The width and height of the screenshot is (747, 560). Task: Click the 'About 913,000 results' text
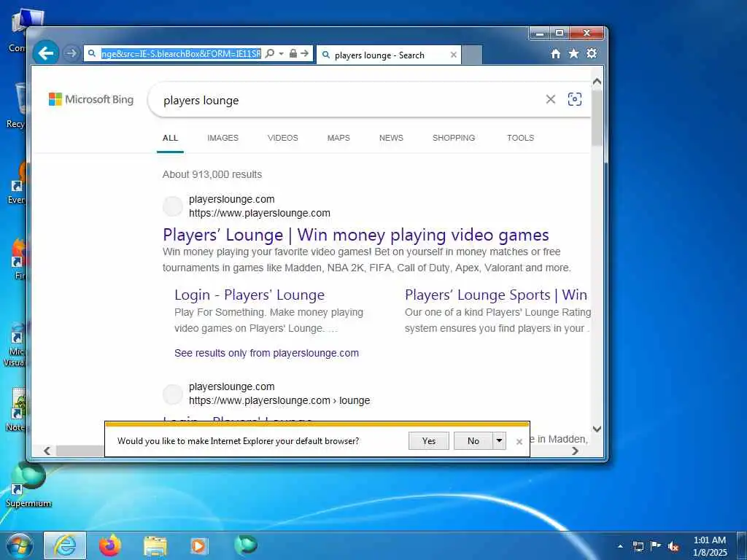(x=212, y=174)
